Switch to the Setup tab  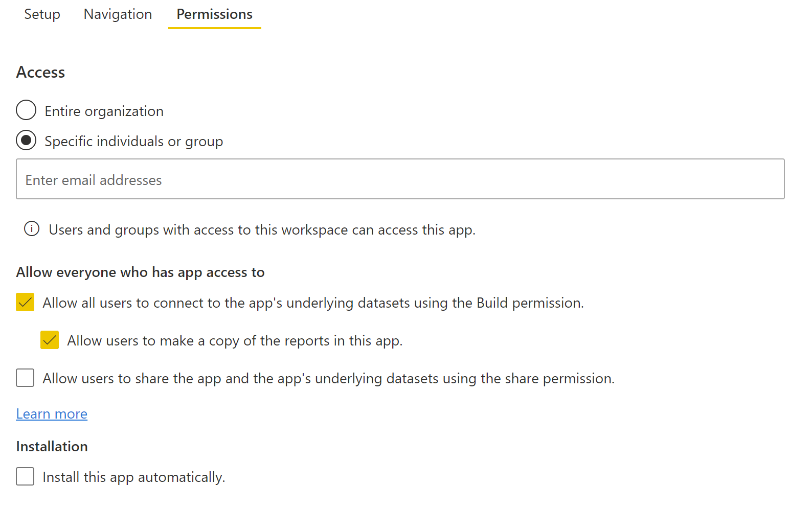[42, 14]
